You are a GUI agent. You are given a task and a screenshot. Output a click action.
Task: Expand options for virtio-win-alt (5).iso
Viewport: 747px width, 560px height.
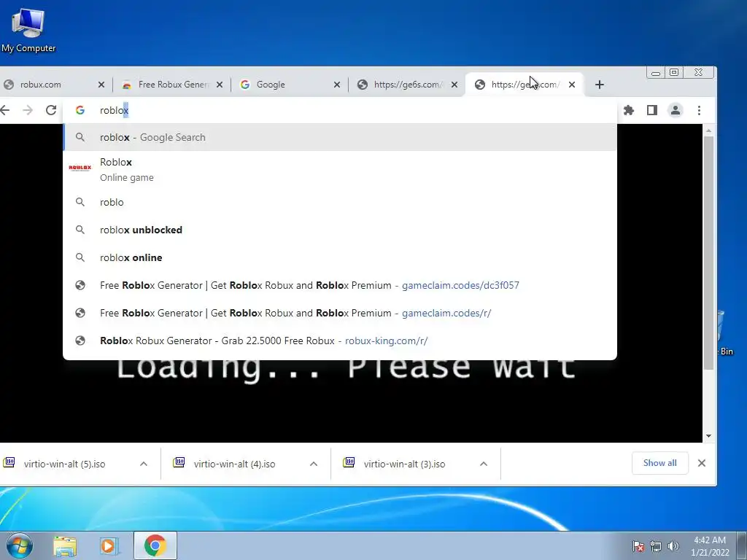pyautogui.click(x=144, y=464)
